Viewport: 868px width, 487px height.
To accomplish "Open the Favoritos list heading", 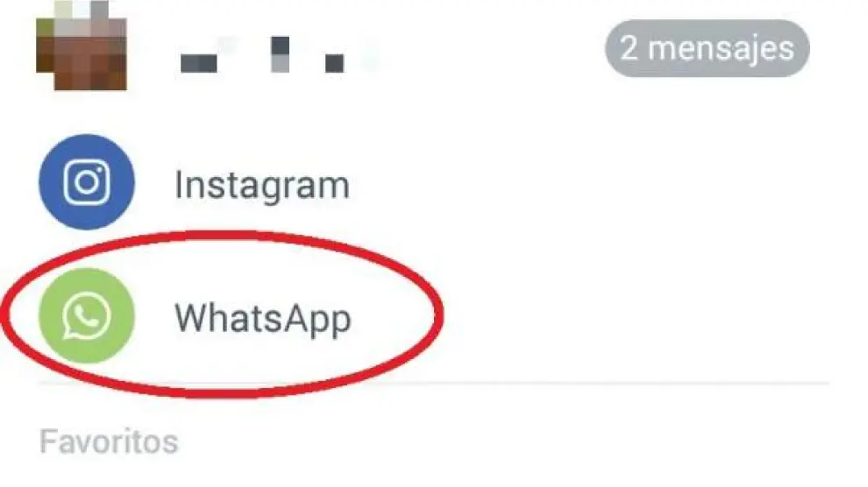I will click(109, 441).
